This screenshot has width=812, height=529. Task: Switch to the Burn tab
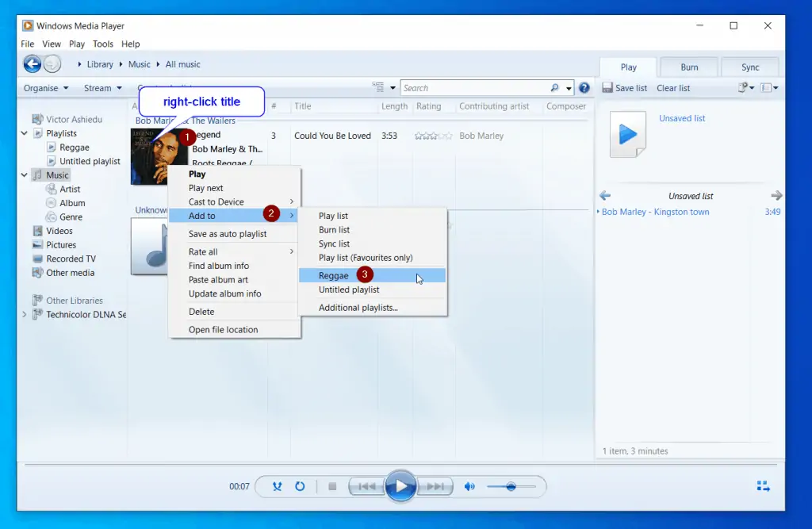[x=688, y=67]
